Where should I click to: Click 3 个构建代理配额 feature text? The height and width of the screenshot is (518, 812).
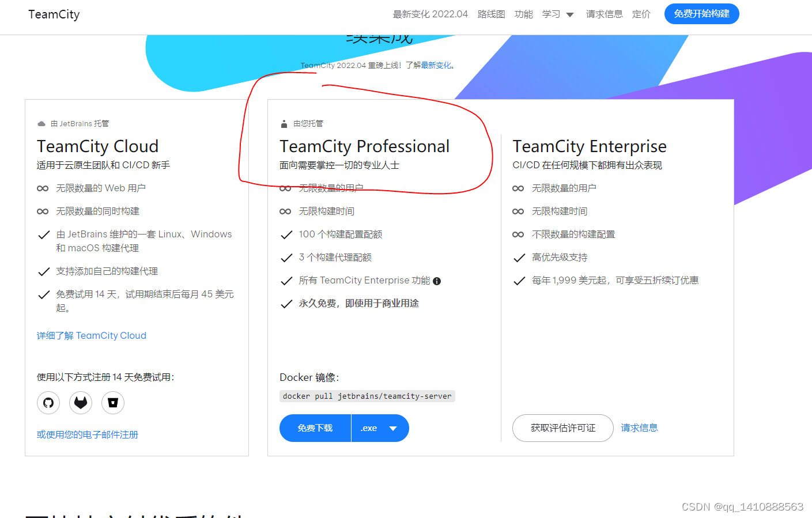[335, 258]
